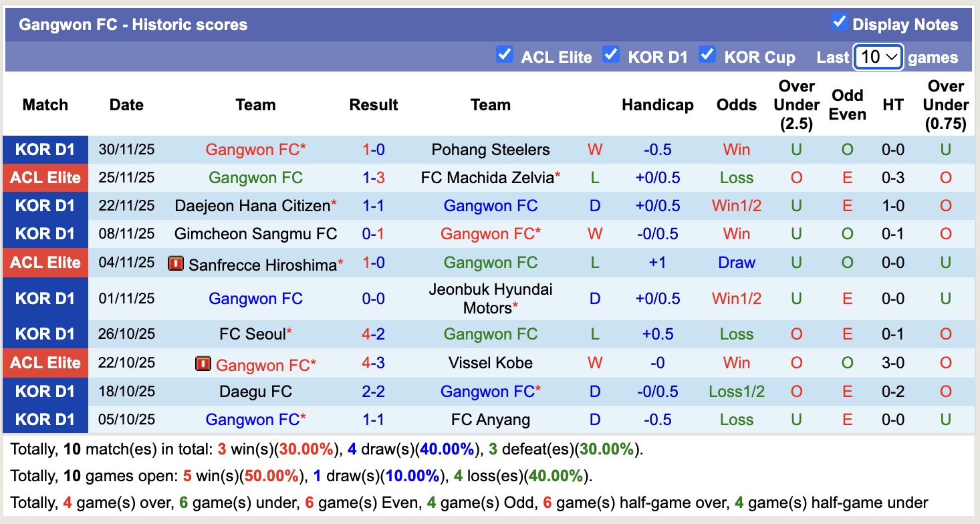Open the Last games count dropdown
The image size is (980, 524).
(878, 57)
